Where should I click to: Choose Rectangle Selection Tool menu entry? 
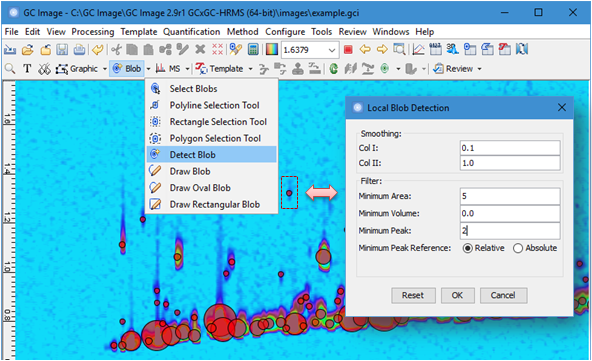[211, 122]
